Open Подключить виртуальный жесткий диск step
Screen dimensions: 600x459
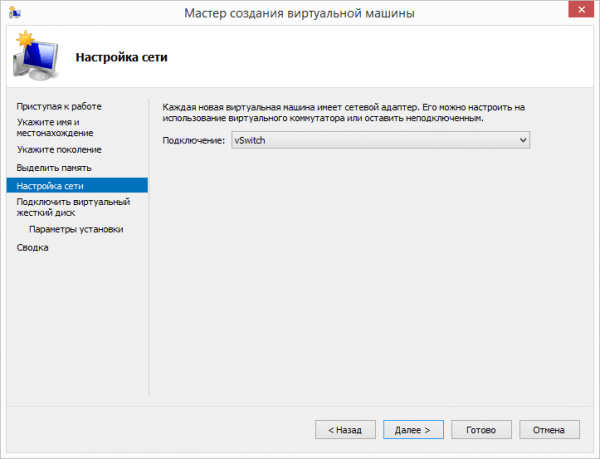73,207
